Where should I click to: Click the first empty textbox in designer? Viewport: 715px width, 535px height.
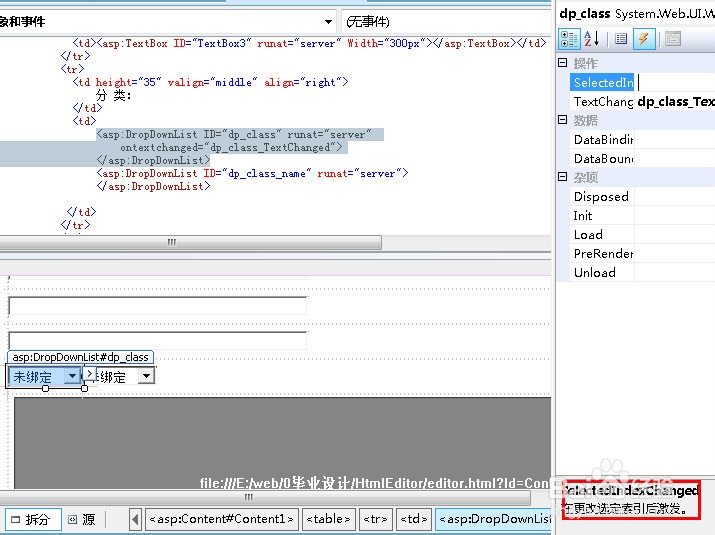pos(158,306)
